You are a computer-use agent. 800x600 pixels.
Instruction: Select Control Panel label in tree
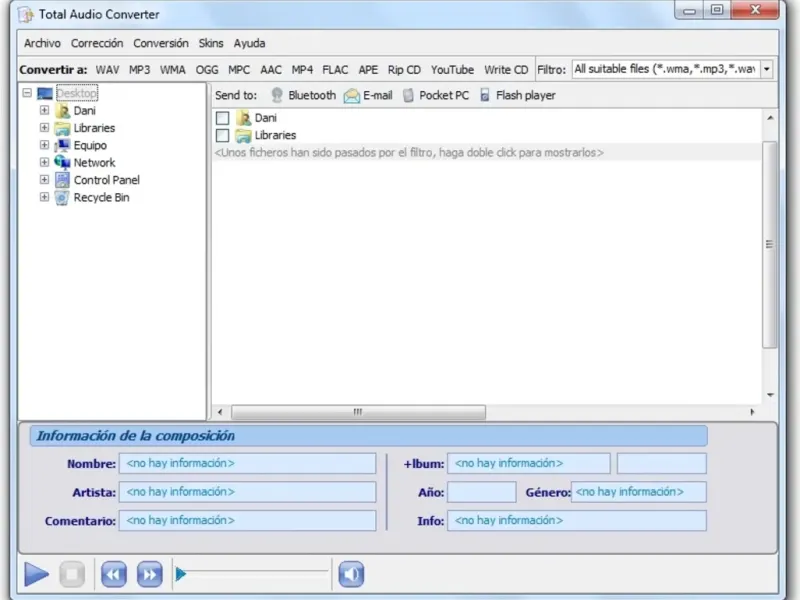(107, 180)
